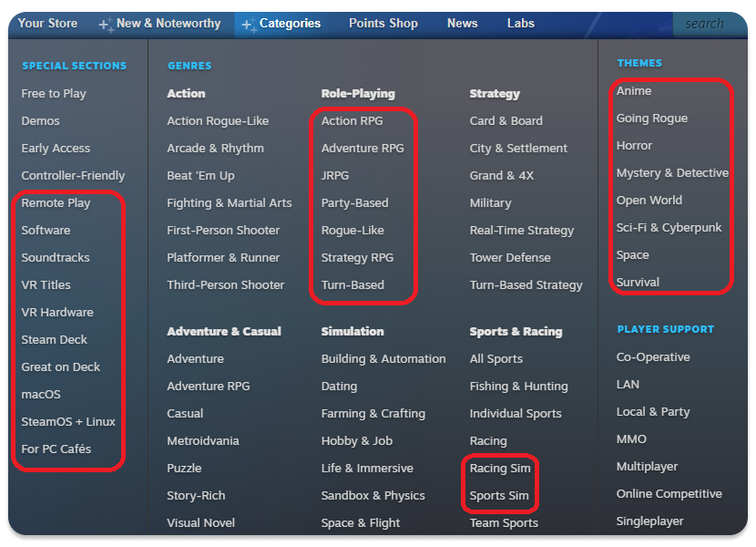Open the News tab
Viewport: 756px width, 547px height.
462,24
